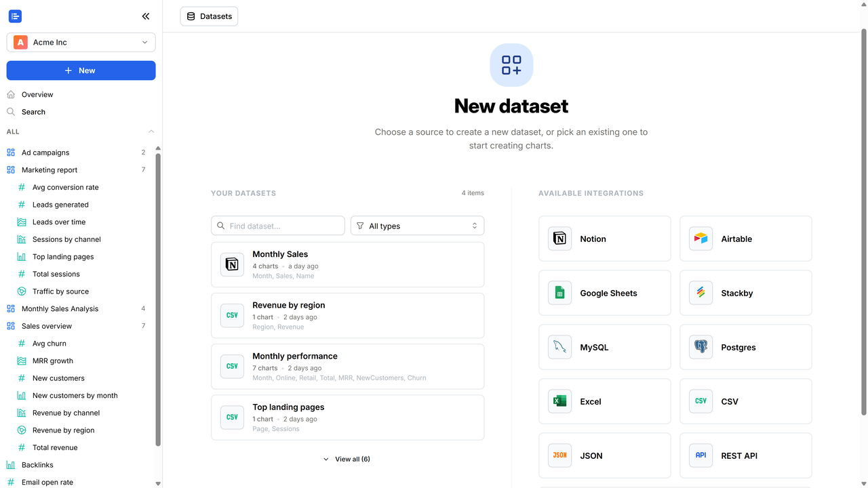Click the sidebar Revenue by region pie icon
The image size is (868, 488).
pyautogui.click(x=22, y=430)
